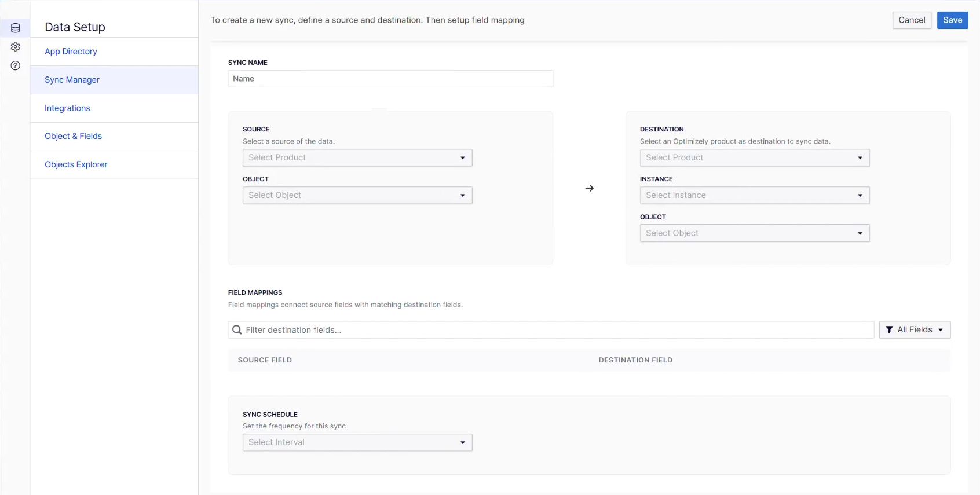Open the Destination Select Object dropdown
980x495 pixels.
click(x=754, y=233)
